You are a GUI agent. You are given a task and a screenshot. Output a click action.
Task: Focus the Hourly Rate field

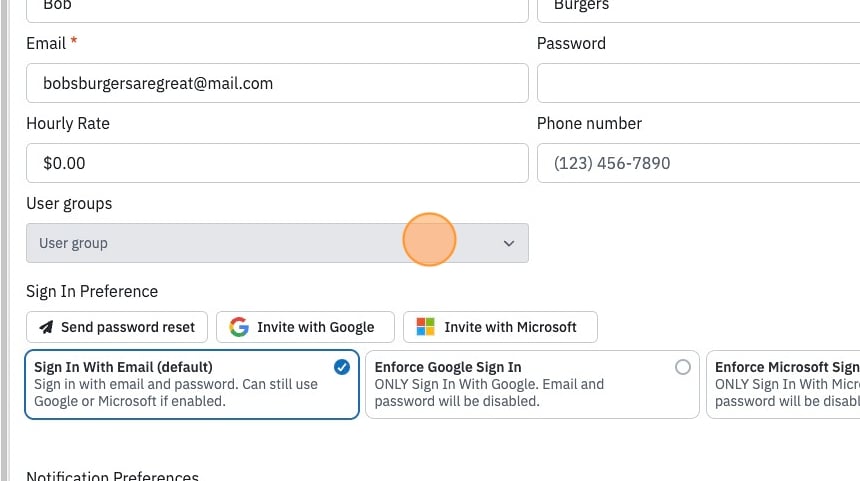278,163
